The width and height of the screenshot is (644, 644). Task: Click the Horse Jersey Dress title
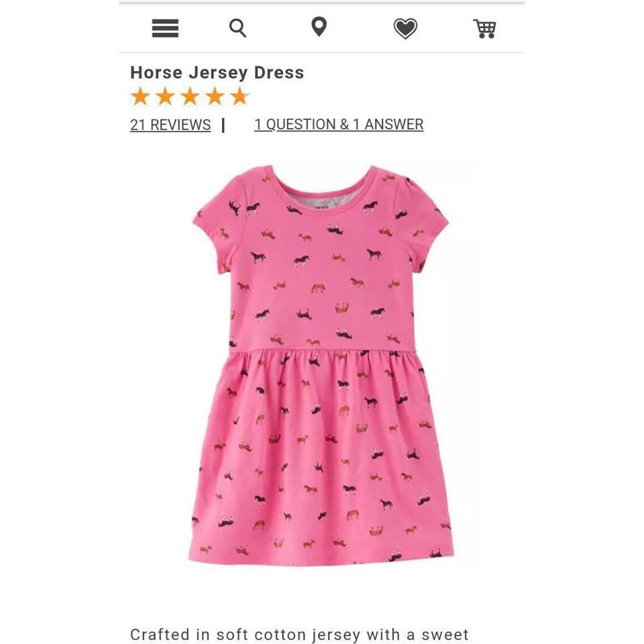(217, 72)
